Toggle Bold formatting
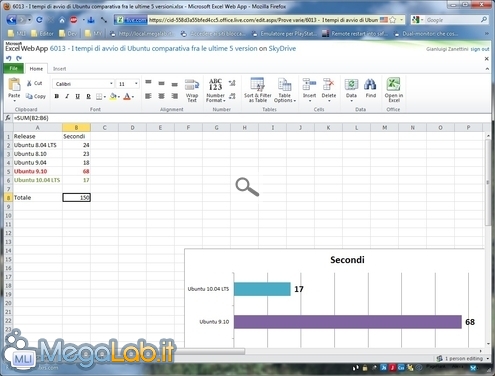Image resolution: width=495 pixels, height=376 pixels. pos(57,96)
